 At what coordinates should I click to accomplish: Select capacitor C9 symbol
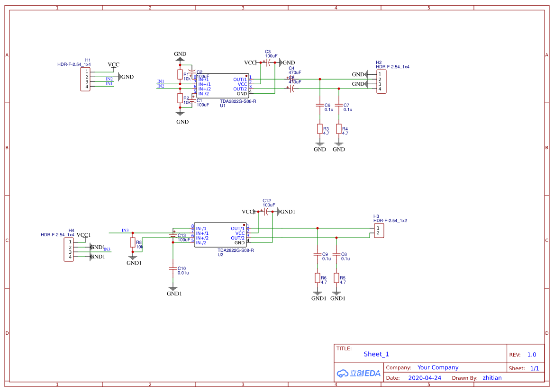[317, 254]
